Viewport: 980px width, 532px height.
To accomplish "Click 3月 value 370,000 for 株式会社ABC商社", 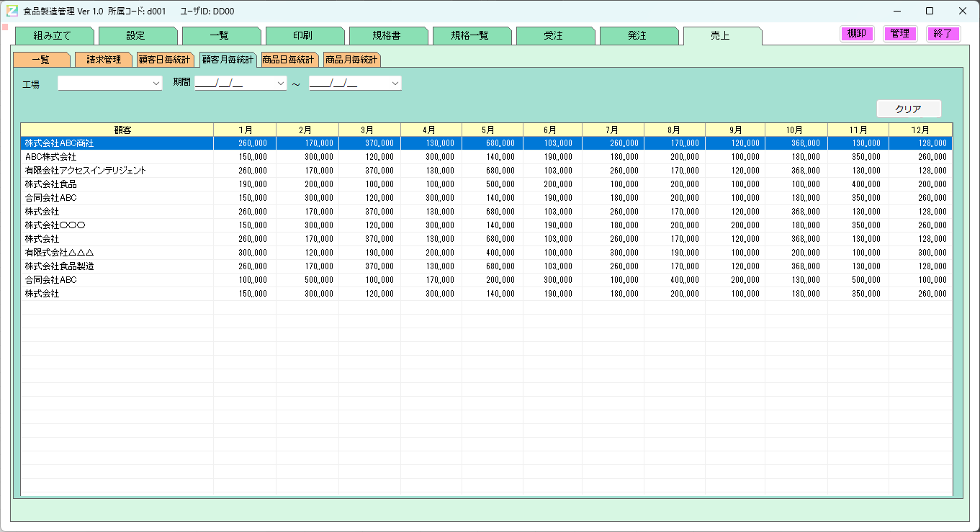I will (x=379, y=144).
